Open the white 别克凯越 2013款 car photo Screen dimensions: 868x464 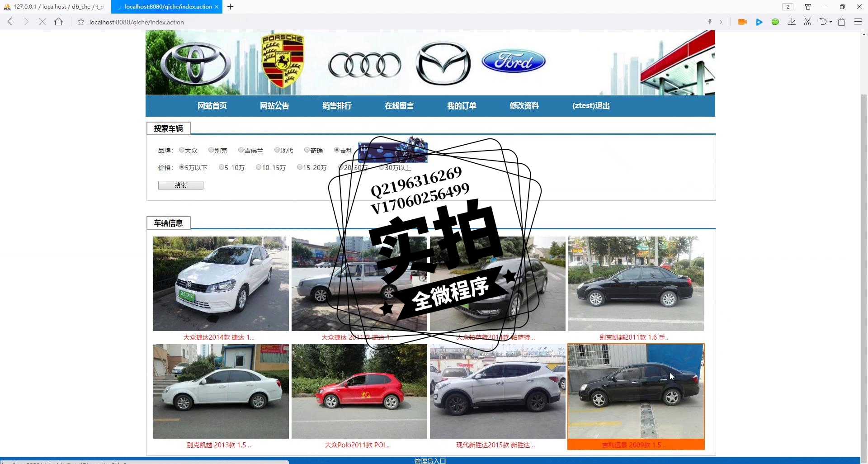click(221, 391)
